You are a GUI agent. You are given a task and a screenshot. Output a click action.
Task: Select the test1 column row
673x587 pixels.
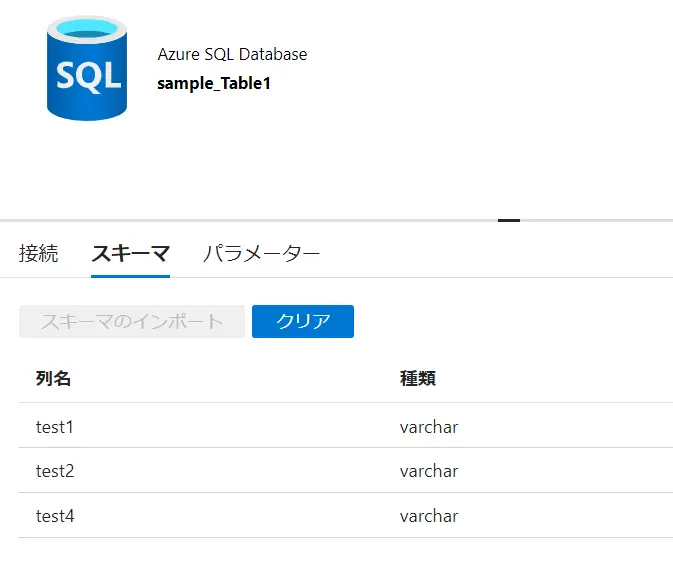point(346,425)
